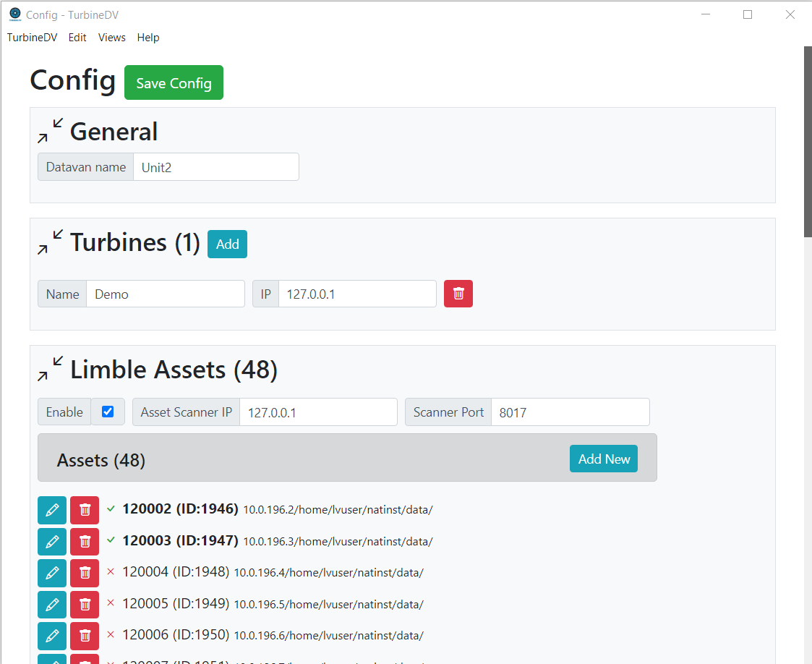
Task: Delete asset 120005 with trash icon
Action: tap(85, 605)
